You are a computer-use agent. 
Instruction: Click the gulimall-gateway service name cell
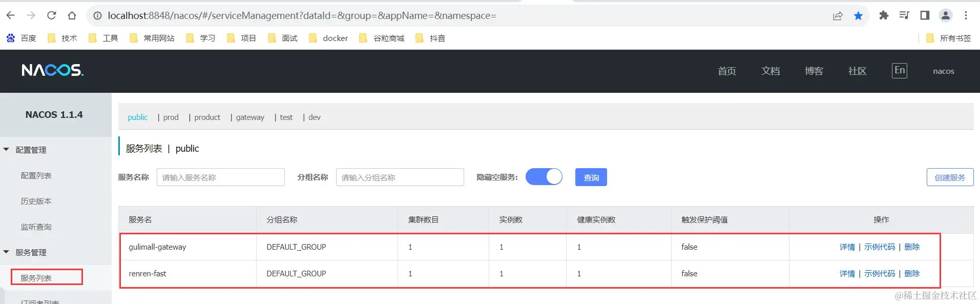tap(157, 247)
